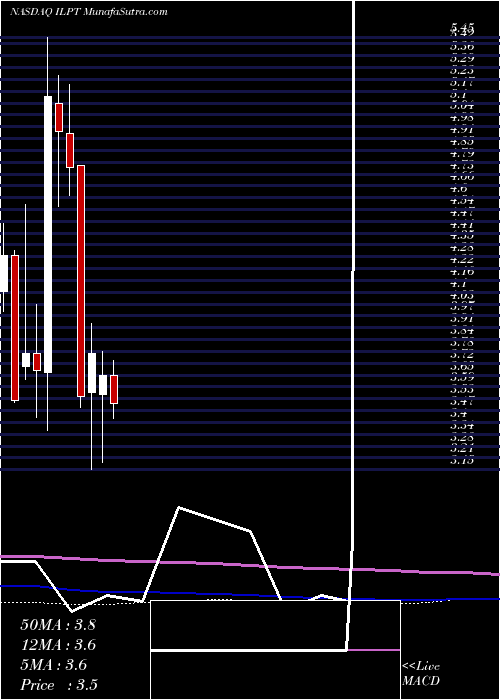Click the "<<Live MACD" label
500x700 pixels.
(421, 674)
